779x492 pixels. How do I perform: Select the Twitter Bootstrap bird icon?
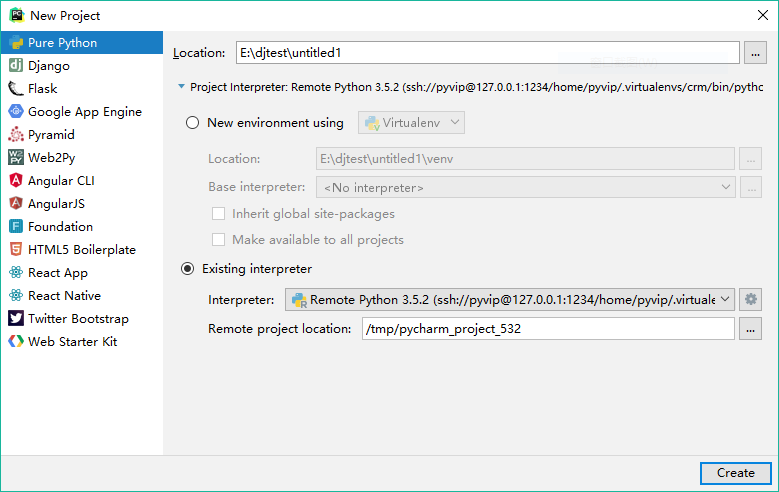point(16,318)
